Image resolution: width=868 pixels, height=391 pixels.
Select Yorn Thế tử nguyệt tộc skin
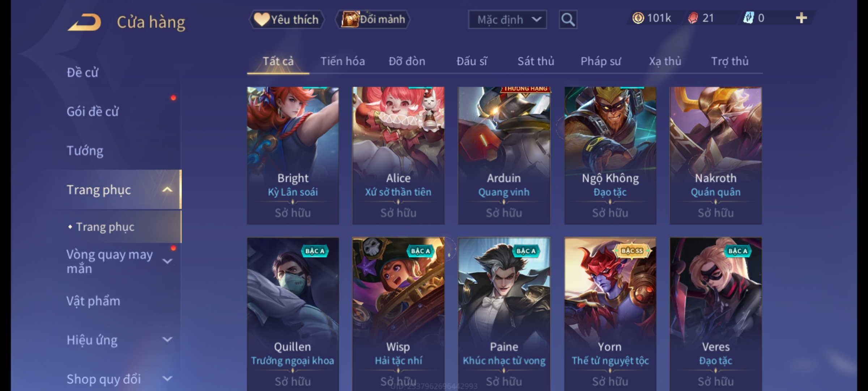610,314
